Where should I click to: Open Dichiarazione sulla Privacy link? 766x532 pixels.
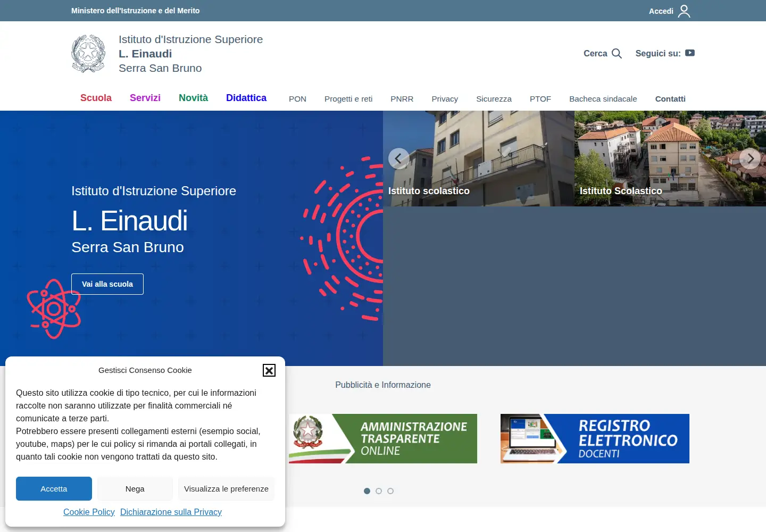pyautogui.click(x=171, y=512)
